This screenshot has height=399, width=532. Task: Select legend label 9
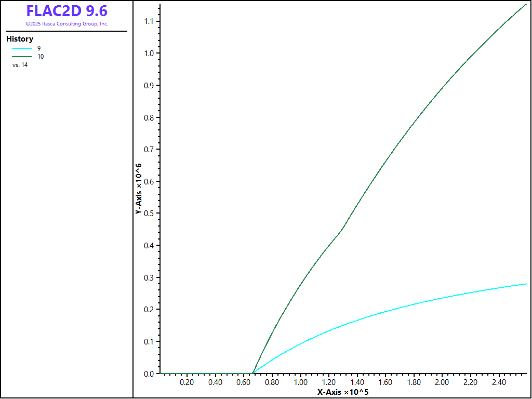tap(39, 48)
